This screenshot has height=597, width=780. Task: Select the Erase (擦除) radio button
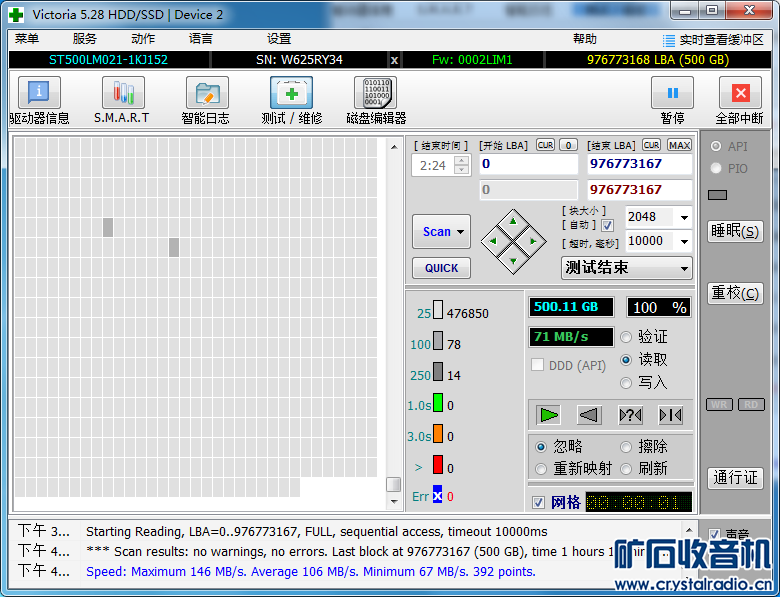pyautogui.click(x=626, y=447)
